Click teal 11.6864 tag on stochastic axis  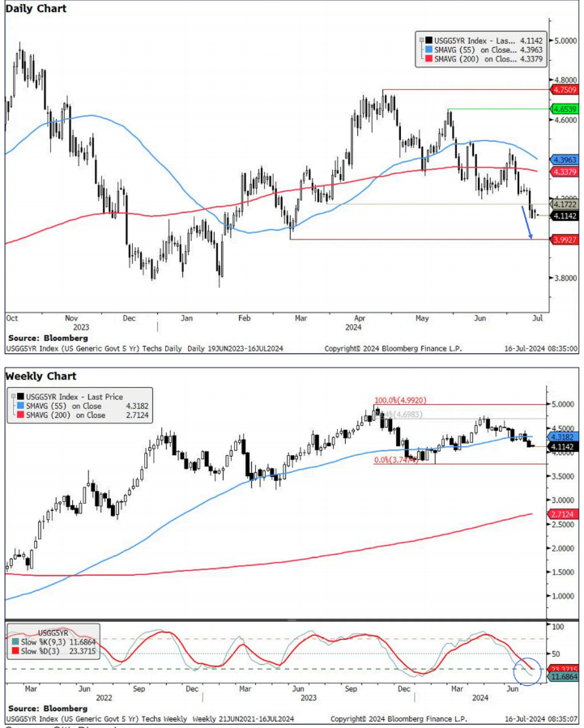tap(564, 677)
